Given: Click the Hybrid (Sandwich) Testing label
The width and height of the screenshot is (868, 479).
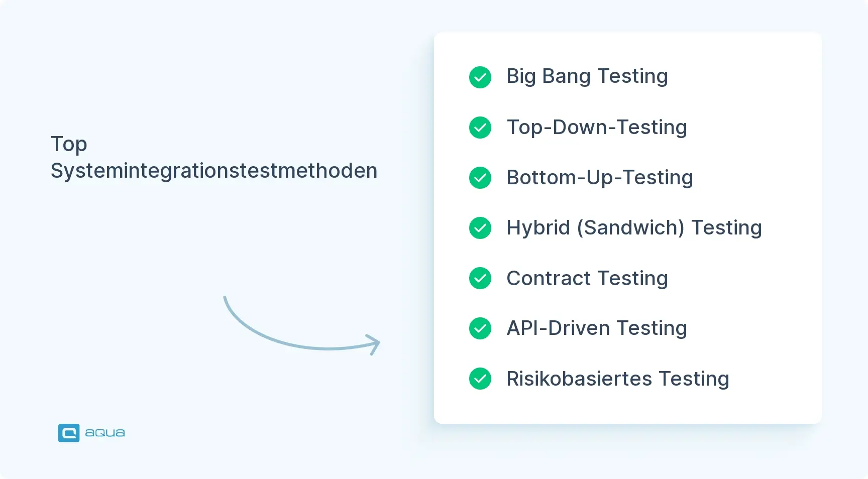Looking at the screenshot, I should [634, 227].
